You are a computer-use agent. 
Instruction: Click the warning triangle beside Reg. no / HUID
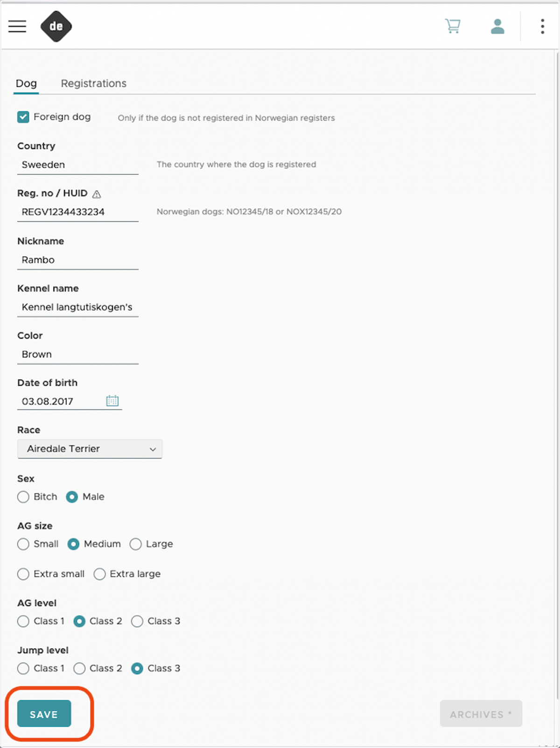(97, 194)
